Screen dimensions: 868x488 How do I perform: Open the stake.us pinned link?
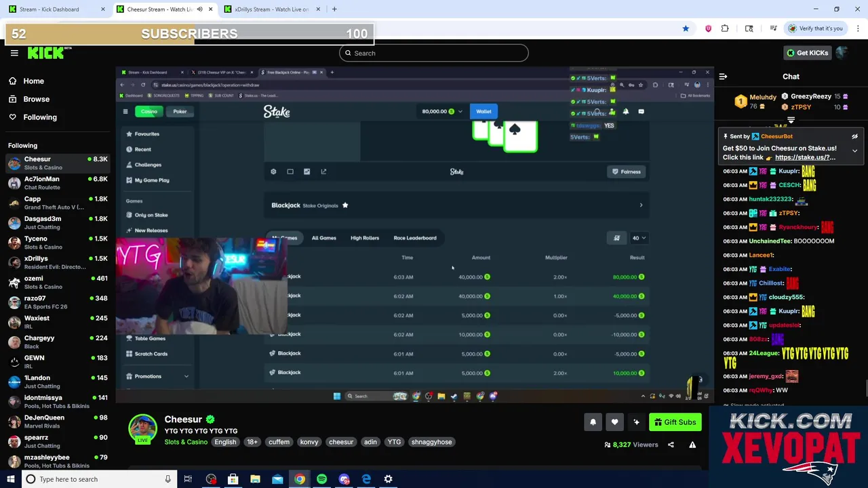(x=805, y=157)
